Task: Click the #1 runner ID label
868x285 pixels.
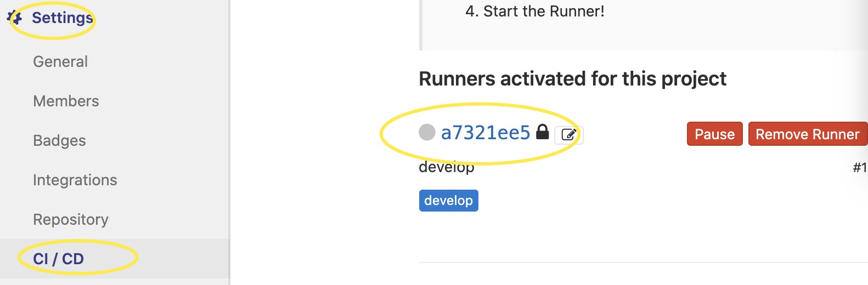Action: tap(860, 168)
